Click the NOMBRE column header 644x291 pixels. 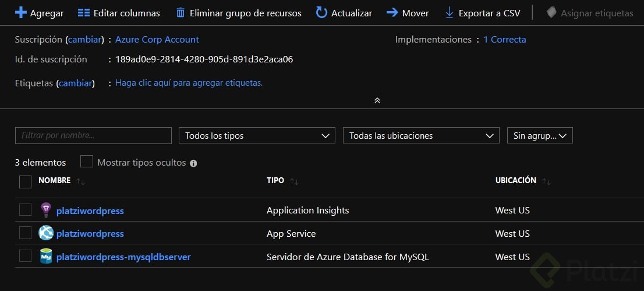coord(55,180)
